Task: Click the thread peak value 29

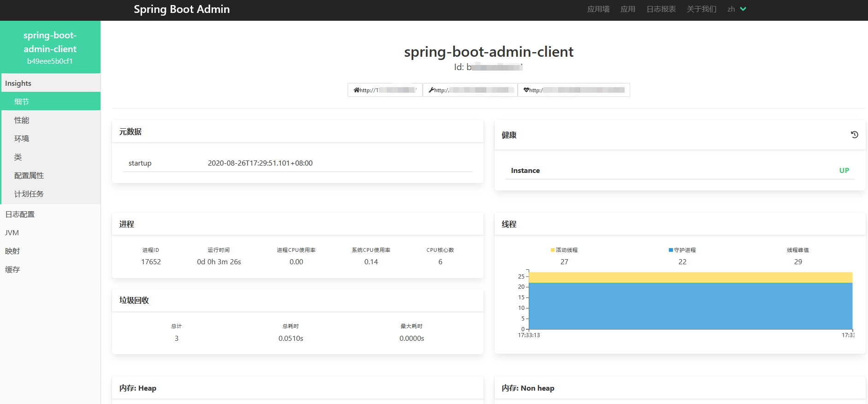Action: tap(798, 261)
